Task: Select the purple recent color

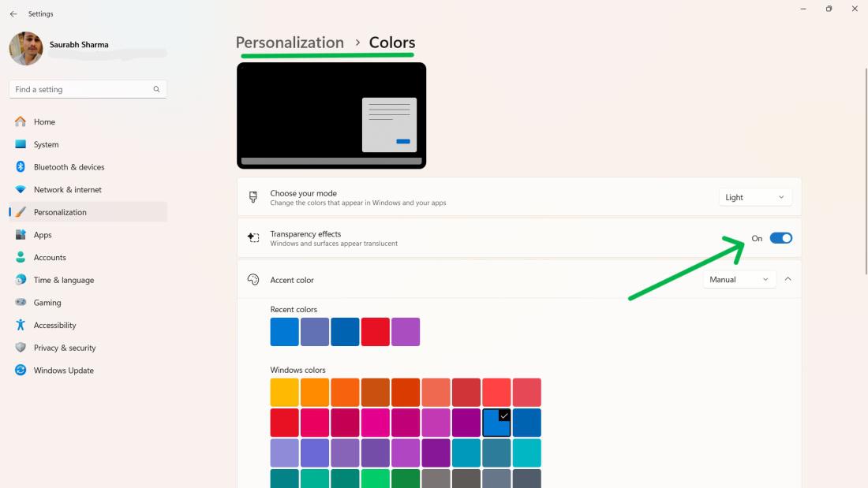Action: pos(406,331)
